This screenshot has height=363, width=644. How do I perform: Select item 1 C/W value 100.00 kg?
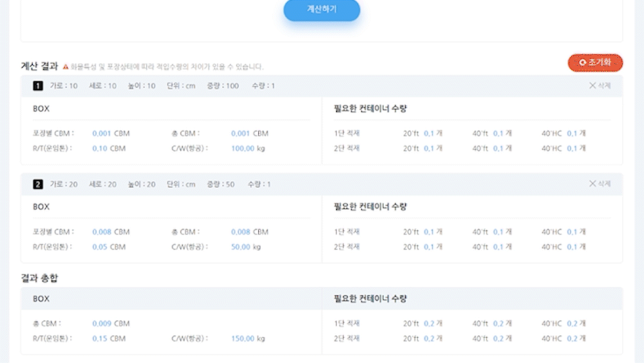[248, 148]
